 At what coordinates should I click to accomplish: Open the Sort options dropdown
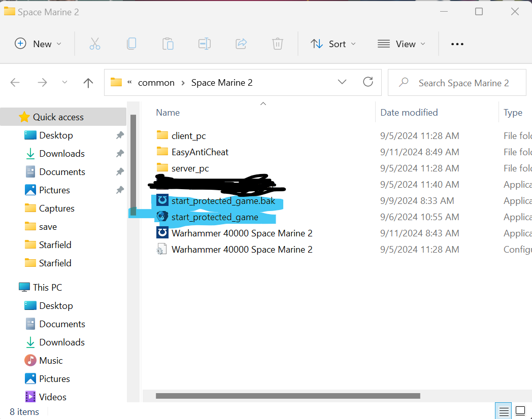(x=333, y=44)
